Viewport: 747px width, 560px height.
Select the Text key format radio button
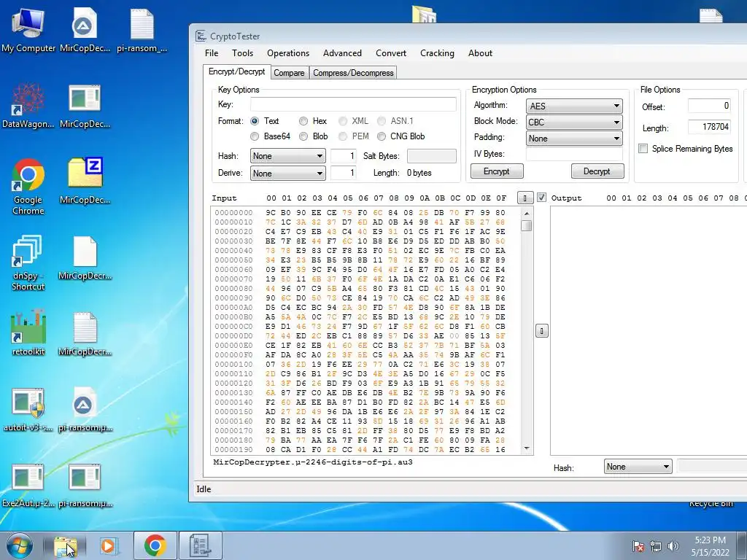coord(255,121)
